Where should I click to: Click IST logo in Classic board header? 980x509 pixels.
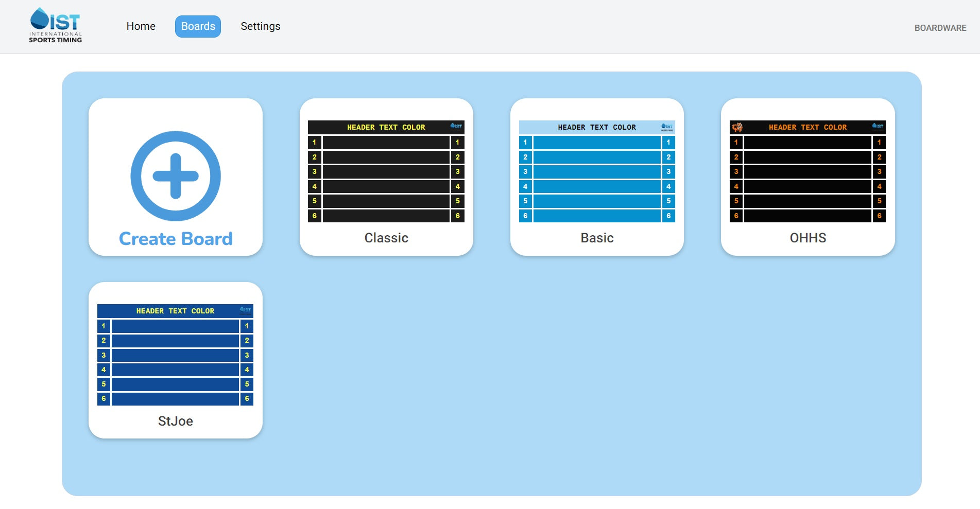(x=456, y=126)
